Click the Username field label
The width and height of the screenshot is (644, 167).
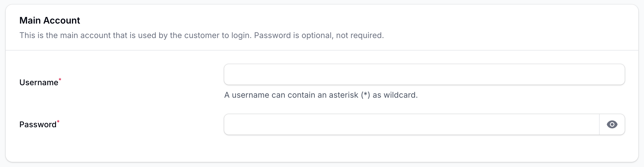tap(39, 82)
